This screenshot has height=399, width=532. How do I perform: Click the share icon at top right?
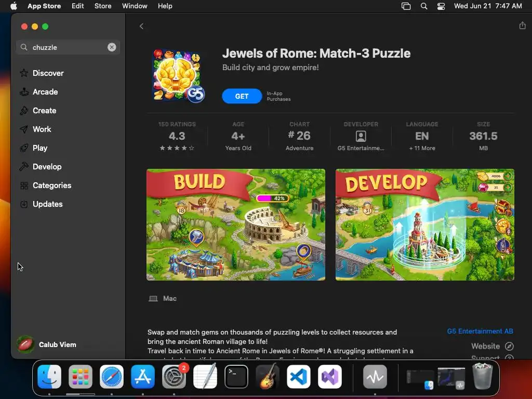[x=522, y=25]
